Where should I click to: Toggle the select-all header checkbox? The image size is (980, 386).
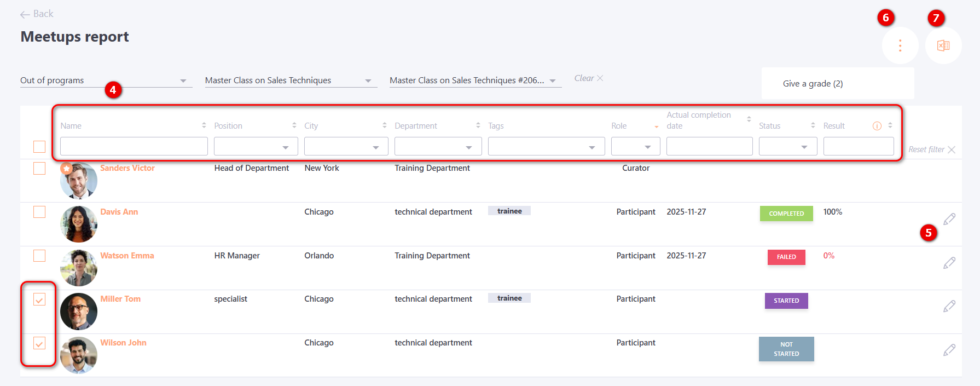(39, 147)
